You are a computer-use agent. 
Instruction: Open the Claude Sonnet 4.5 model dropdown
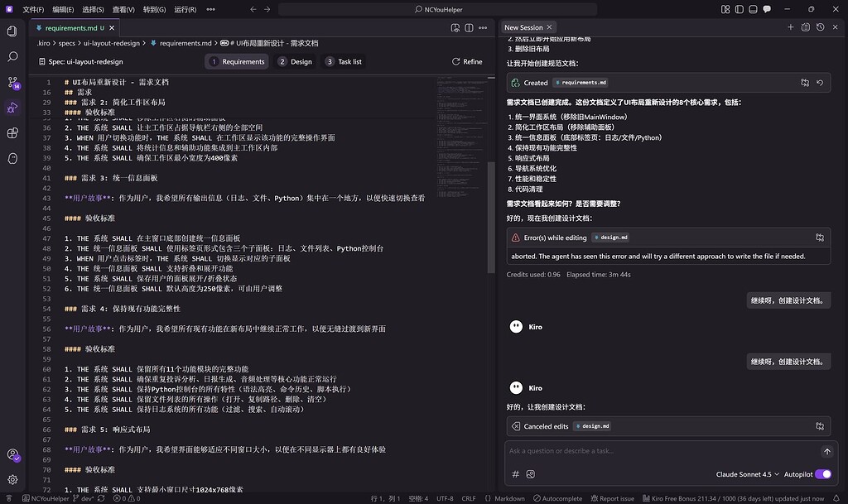click(x=748, y=474)
